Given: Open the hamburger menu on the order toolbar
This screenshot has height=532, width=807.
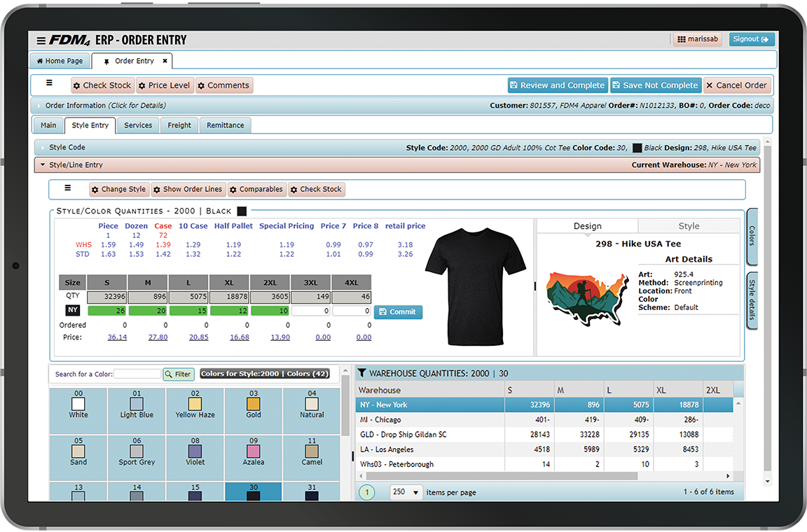Looking at the screenshot, I should pyautogui.click(x=48, y=85).
